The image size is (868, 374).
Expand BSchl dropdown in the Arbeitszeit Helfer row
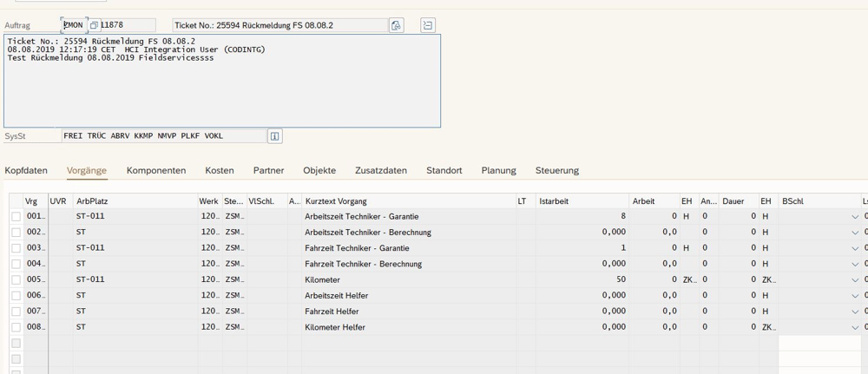855,295
